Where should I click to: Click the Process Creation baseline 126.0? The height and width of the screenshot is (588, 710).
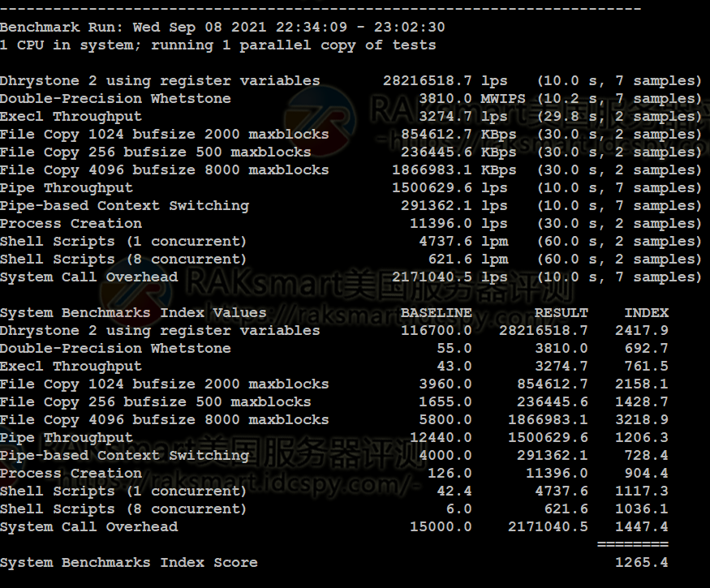click(x=450, y=474)
